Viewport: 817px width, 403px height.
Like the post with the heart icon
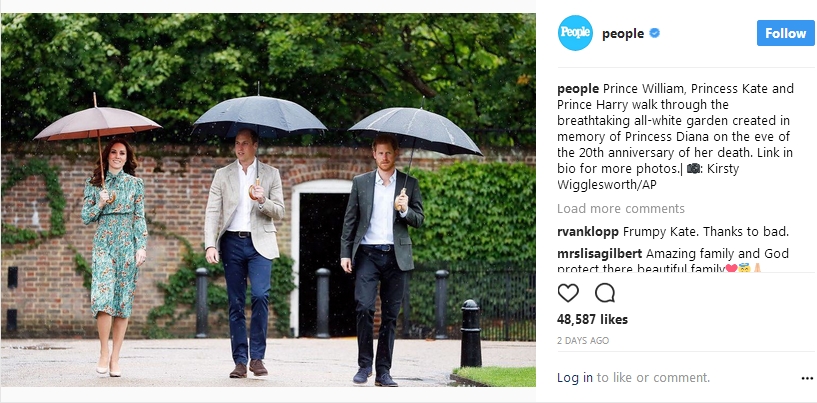pos(568,293)
